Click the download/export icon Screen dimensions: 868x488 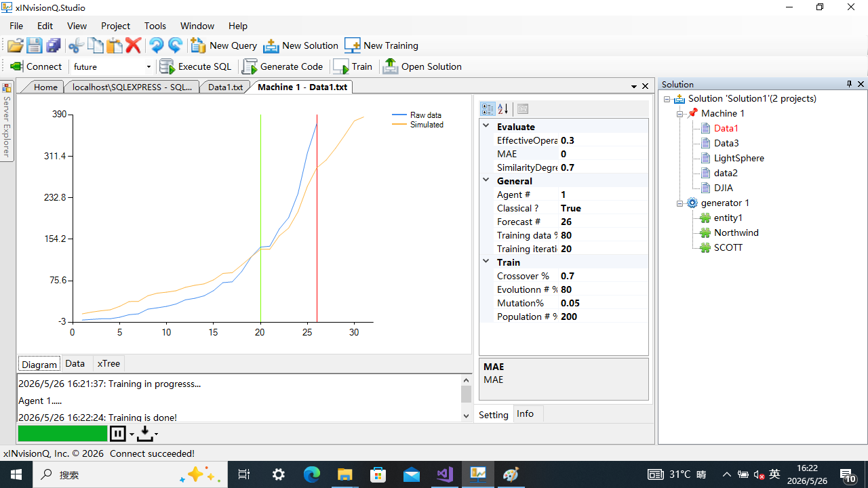(145, 434)
